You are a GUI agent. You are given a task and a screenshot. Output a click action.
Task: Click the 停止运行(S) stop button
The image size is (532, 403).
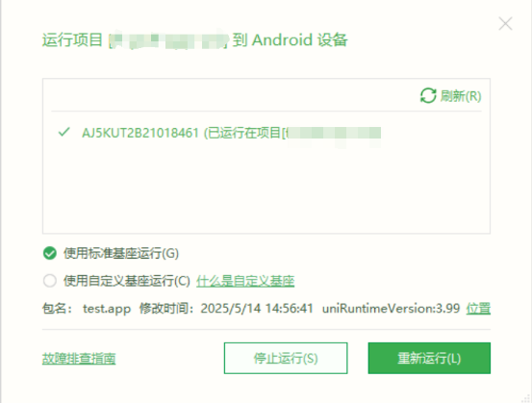(x=286, y=358)
